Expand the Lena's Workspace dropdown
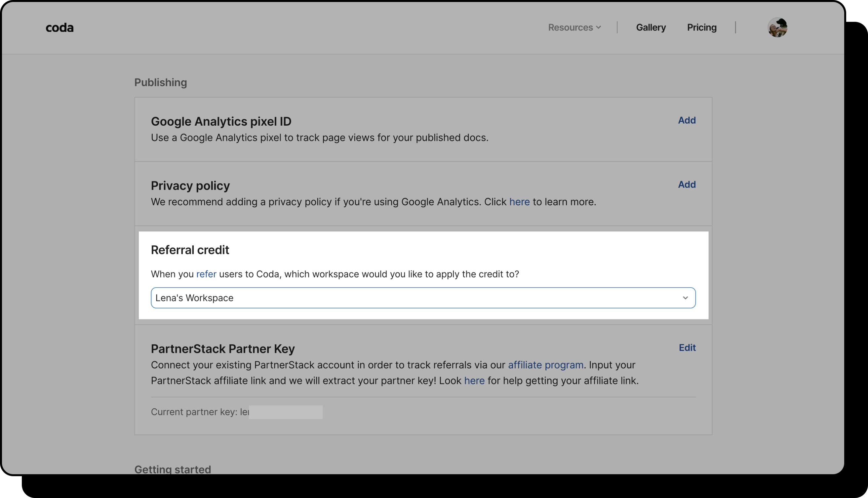 coord(422,298)
